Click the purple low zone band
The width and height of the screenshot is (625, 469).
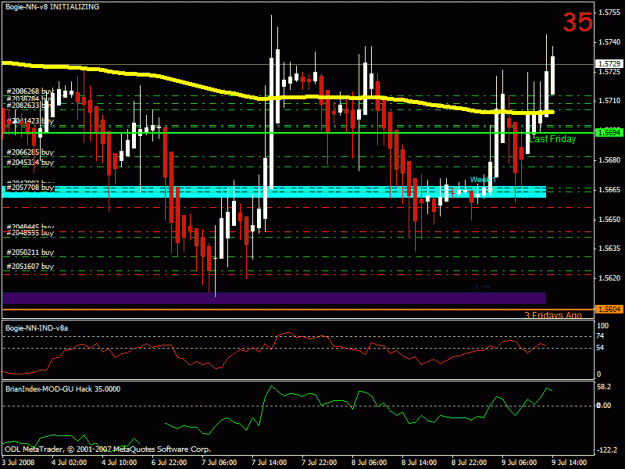pyautogui.click(x=274, y=298)
